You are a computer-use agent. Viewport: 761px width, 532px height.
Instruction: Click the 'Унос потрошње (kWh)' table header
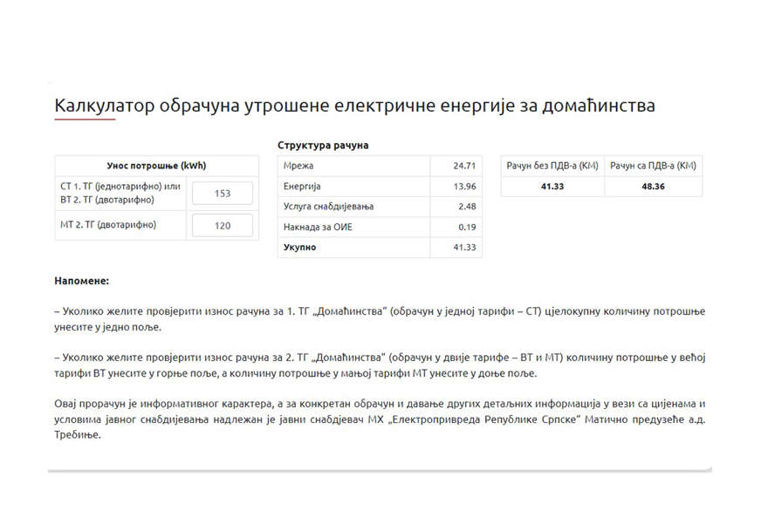point(156,166)
